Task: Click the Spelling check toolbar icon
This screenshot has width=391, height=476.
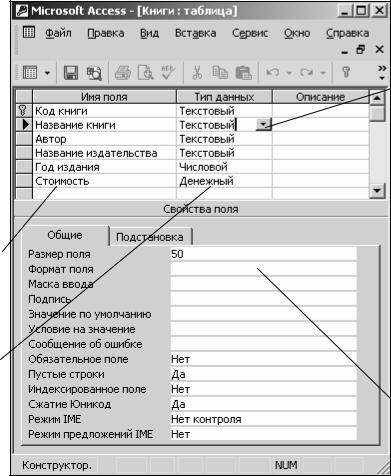Action: pyautogui.click(x=168, y=72)
